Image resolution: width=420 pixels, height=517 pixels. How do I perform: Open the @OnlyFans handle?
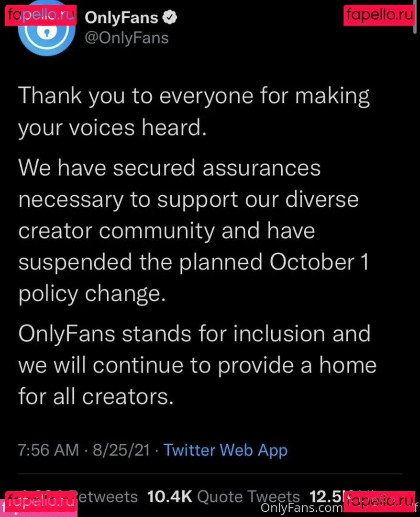coord(127,38)
